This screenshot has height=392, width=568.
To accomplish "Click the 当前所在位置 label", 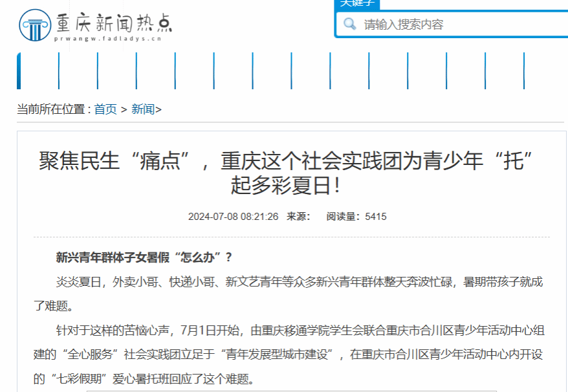I will click(53, 109).
